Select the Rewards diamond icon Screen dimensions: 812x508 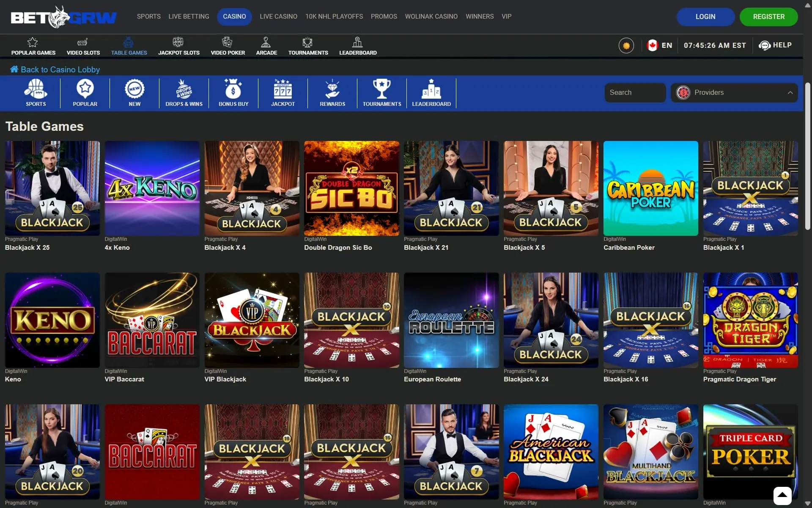coord(332,89)
